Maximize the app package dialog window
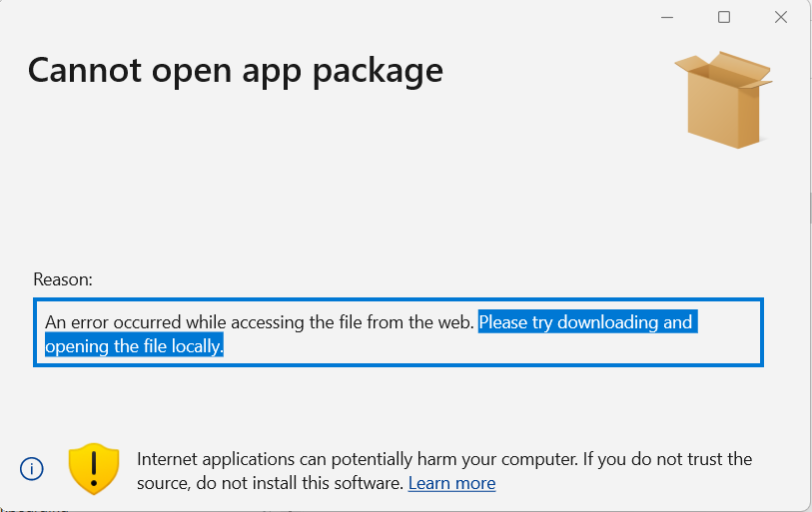This screenshot has height=512, width=812. pos(724,17)
